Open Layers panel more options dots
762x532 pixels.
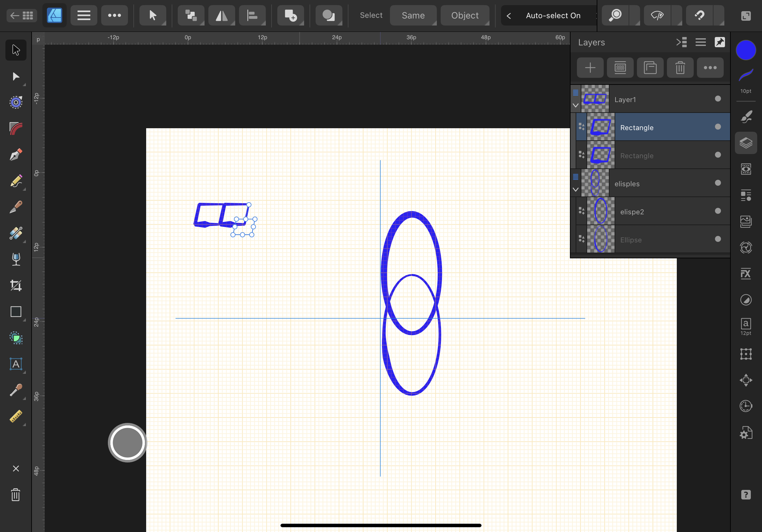tap(710, 68)
